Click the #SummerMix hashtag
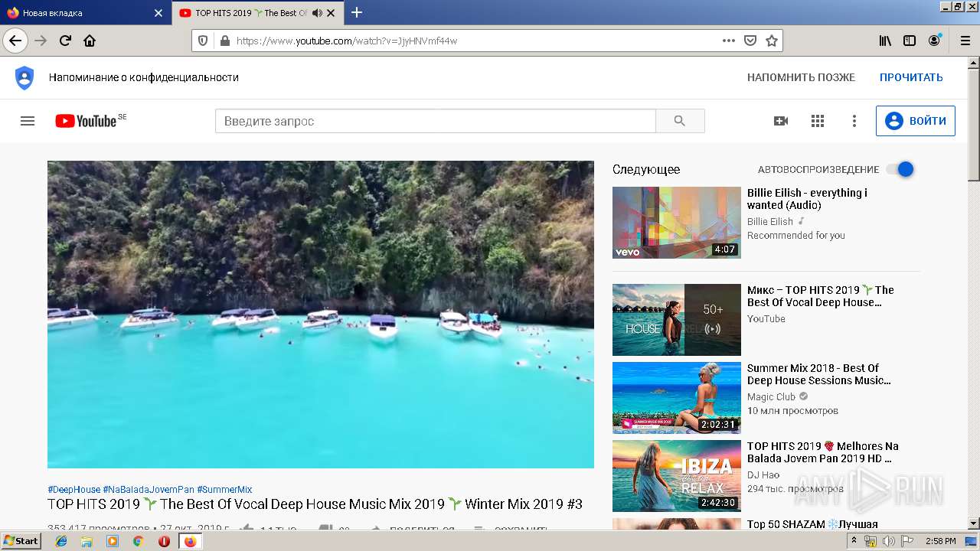Viewport: 980px width, 551px height. [x=224, y=490]
